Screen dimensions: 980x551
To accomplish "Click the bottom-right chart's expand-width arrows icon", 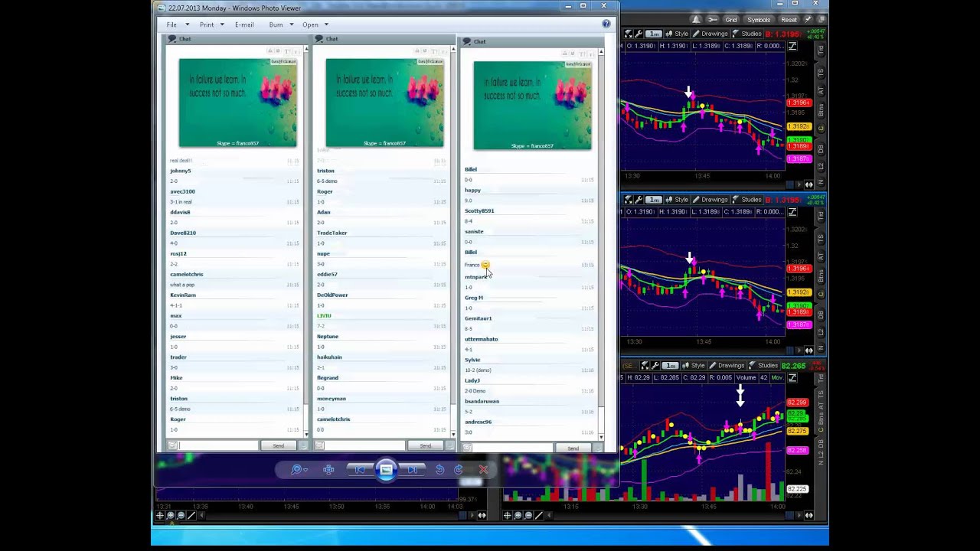I will point(809,516).
